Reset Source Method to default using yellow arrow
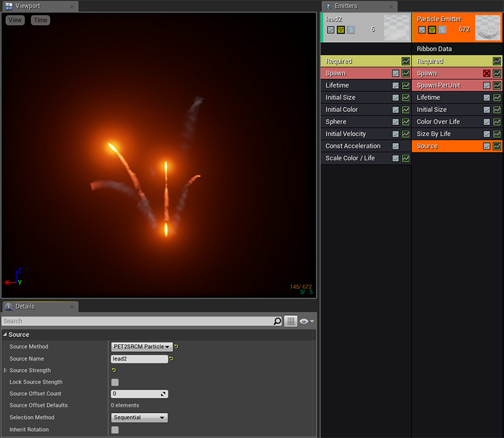504x438 pixels. tap(176, 347)
